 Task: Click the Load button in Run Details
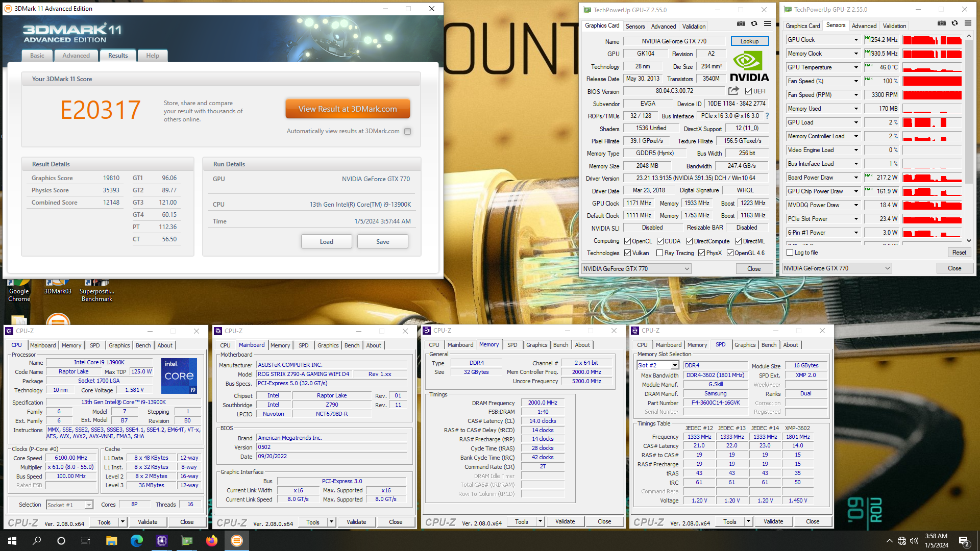click(x=327, y=242)
